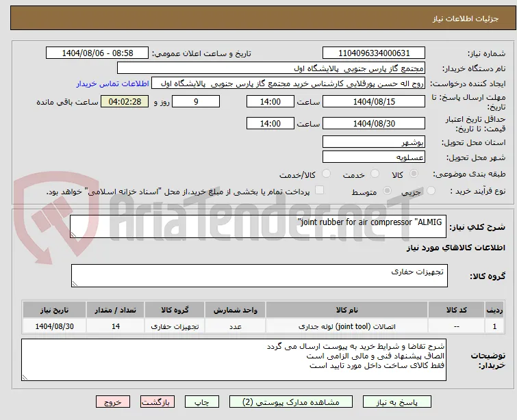Screen dimensions: 517x420
Task: Click the جزئیات اطلاعات نیاز page header
Action: point(465,18)
